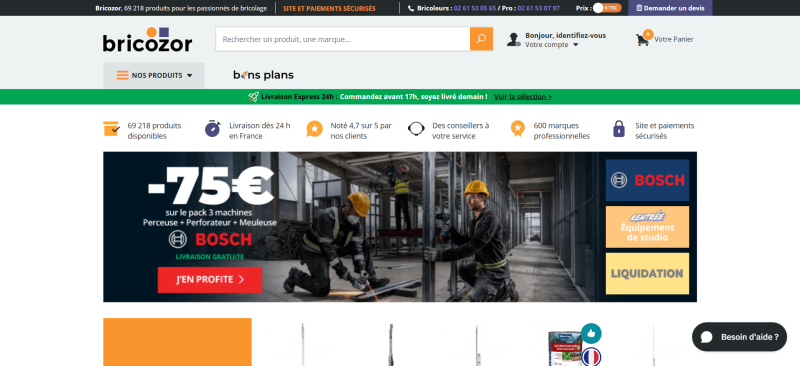Click the headset icon for Des conseillers
Image resolution: width=800 pixels, height=366 pixels.
point(416,129)
